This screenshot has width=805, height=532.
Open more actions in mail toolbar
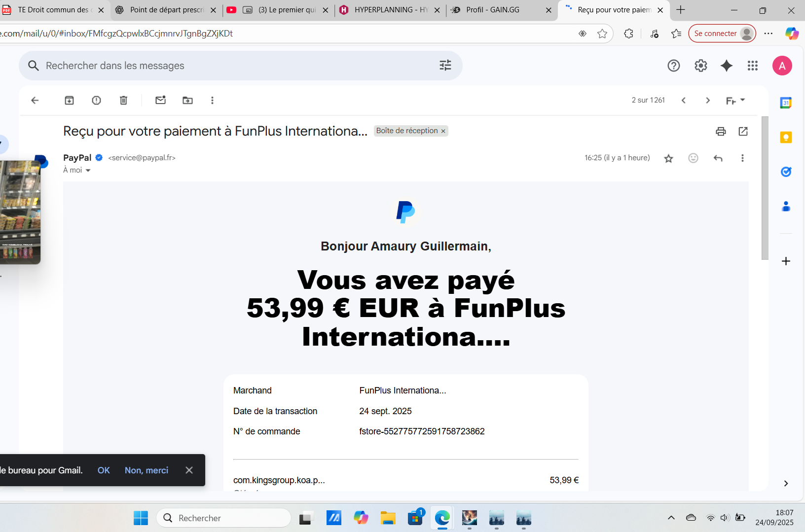[x=213, y=101]
